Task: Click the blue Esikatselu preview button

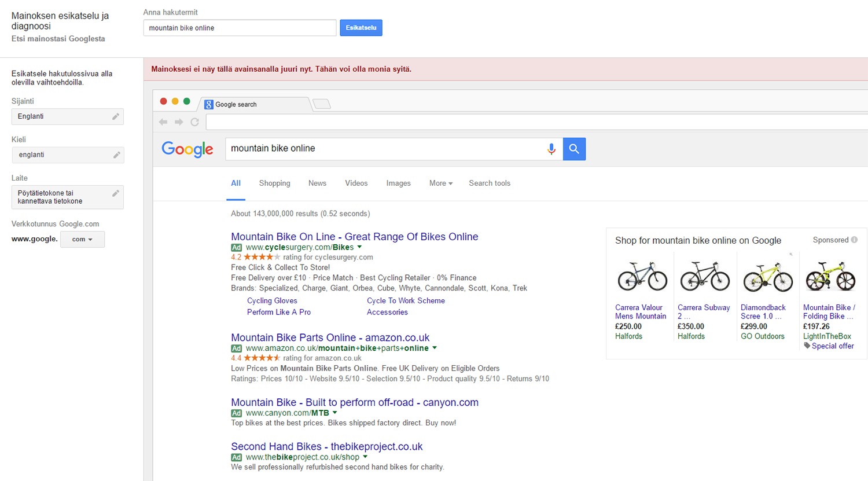Action: [361, 28]
